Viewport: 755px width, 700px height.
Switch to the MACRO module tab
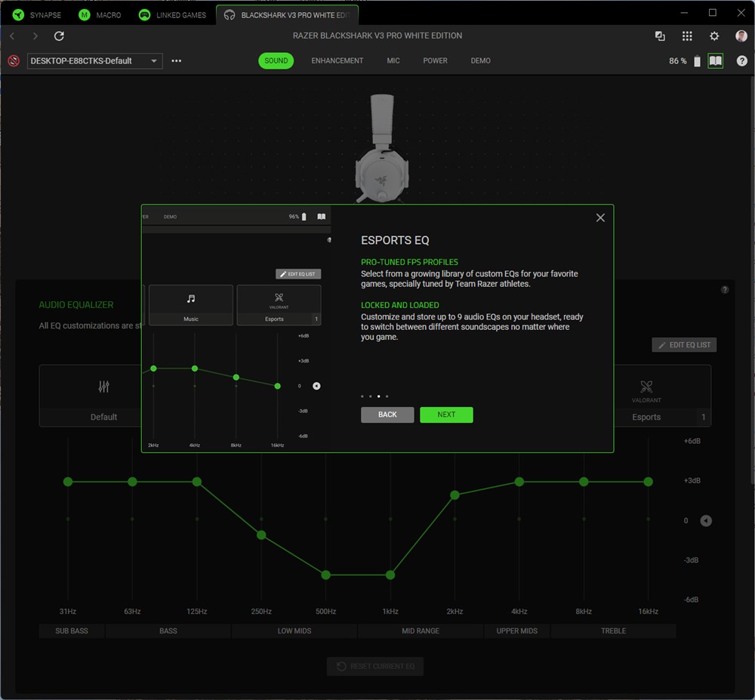(x=100, y=15)
